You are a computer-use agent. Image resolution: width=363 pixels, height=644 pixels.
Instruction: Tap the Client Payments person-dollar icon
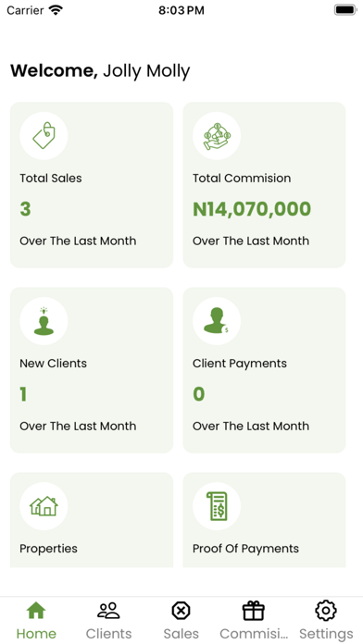[217, 321]
